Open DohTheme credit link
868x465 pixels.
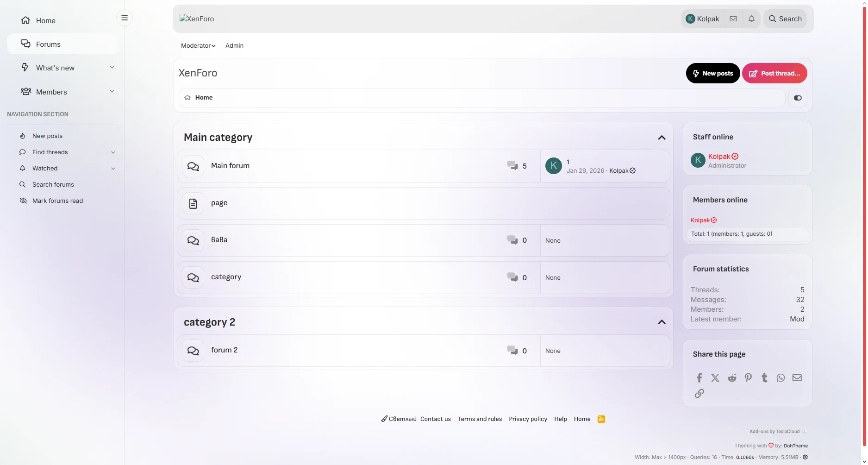pyautogui.click(x=796, y=446)
